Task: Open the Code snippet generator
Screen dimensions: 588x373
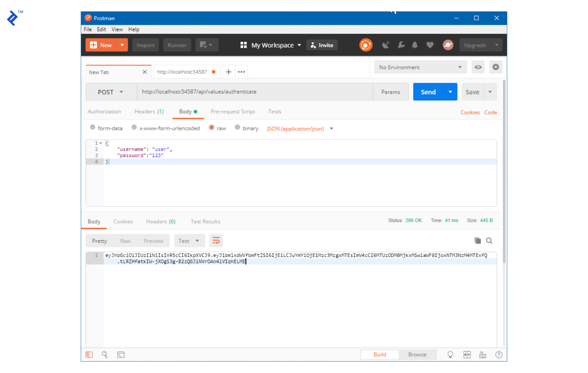Action: click(491, 112)
